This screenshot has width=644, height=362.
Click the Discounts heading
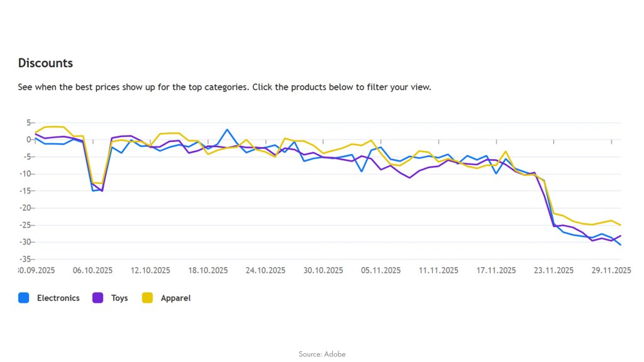click(45, 63)
